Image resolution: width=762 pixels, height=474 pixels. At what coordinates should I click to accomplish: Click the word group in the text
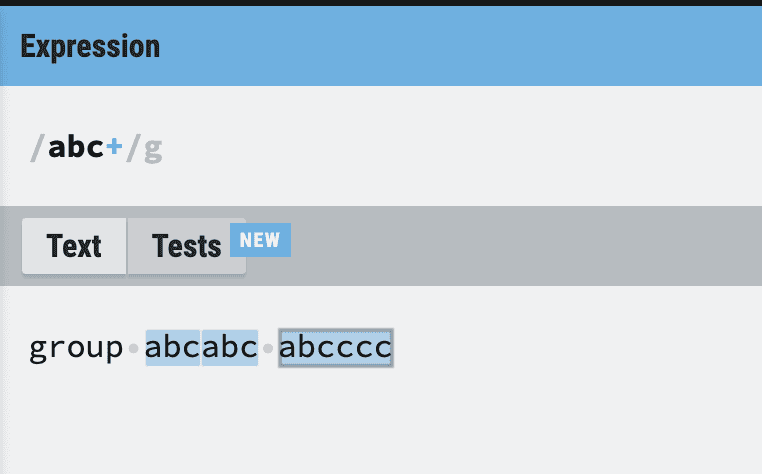(x=75, y=348)
